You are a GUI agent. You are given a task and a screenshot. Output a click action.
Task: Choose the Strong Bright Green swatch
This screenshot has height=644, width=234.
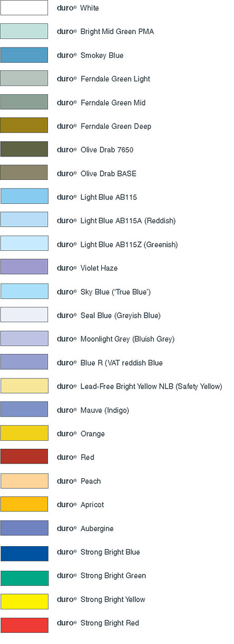[x=24, y=578]
